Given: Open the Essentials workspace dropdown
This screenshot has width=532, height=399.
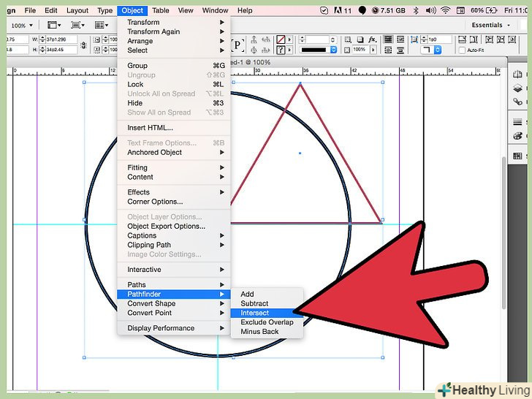Looking at the screenshot, I should (x=491, y=25).
